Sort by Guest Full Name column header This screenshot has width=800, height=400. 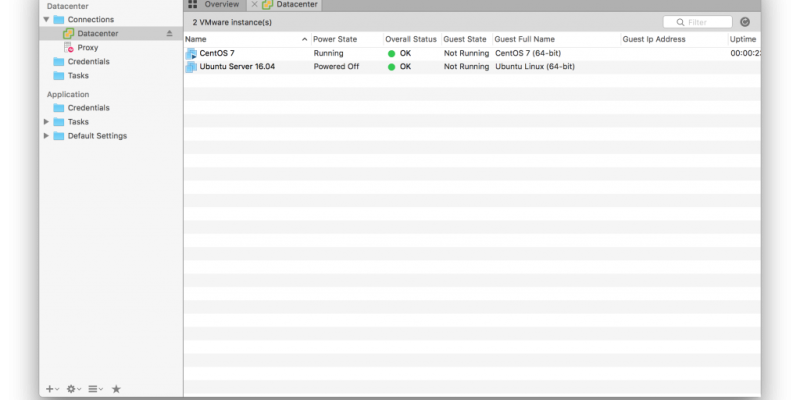pyautogui.click(x=525, y=39)
